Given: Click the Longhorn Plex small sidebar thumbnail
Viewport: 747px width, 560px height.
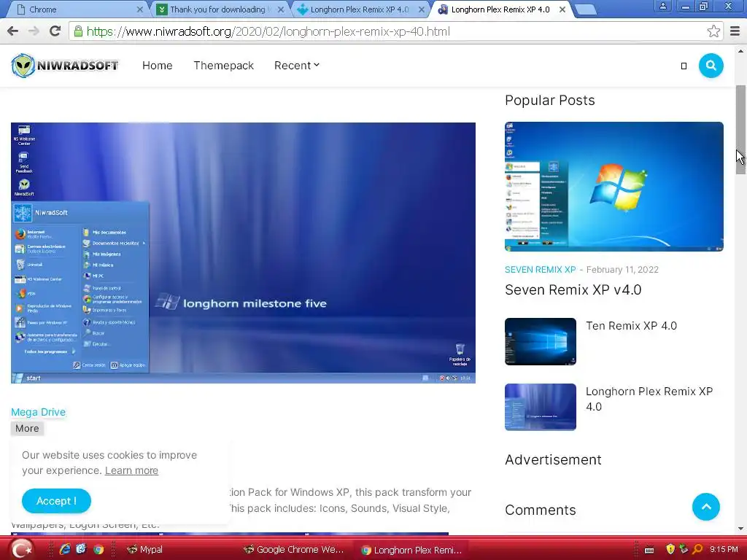Looking at the screenshot, I should (x=541, y=407).
